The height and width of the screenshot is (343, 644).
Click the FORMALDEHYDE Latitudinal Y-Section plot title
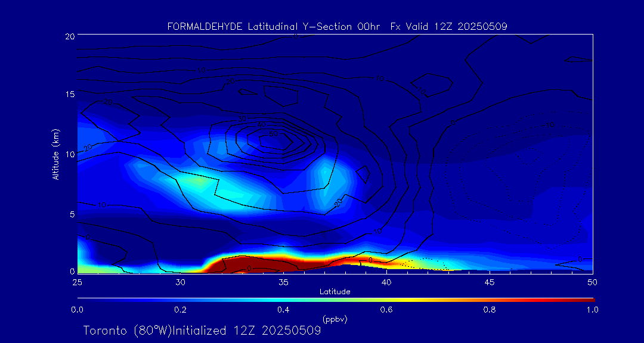(337, 27)
